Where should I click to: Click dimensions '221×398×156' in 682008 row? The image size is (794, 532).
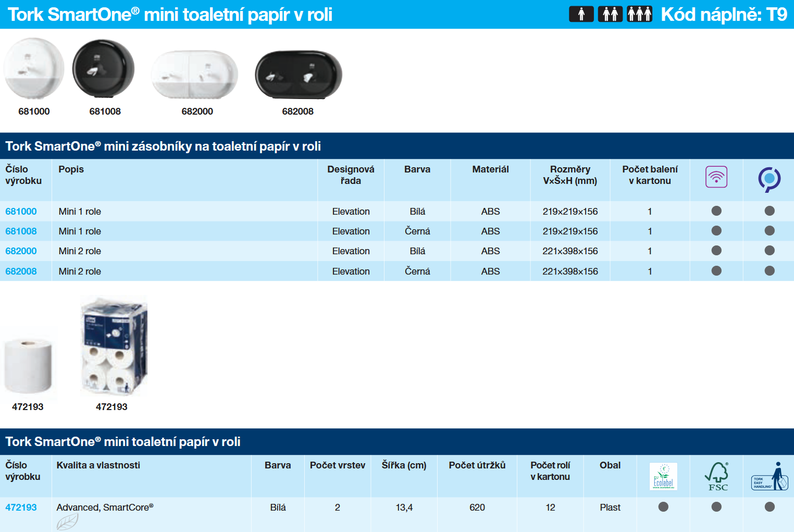tap(570, 271)
